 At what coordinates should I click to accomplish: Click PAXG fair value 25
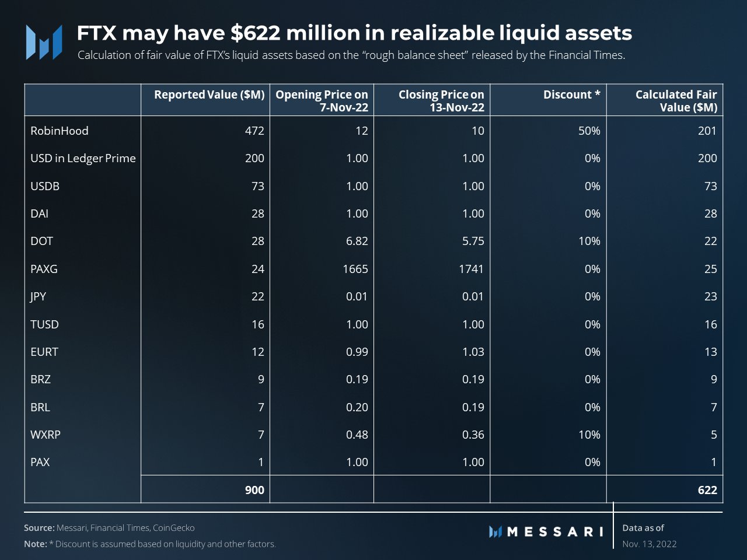pyautogui.click(x=711, y=269)
